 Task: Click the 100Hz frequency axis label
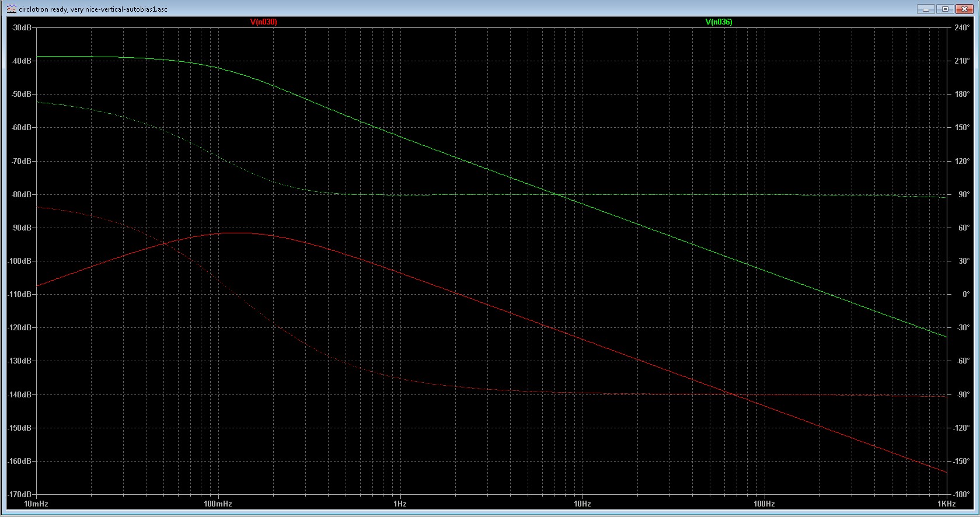click(764, 504)
